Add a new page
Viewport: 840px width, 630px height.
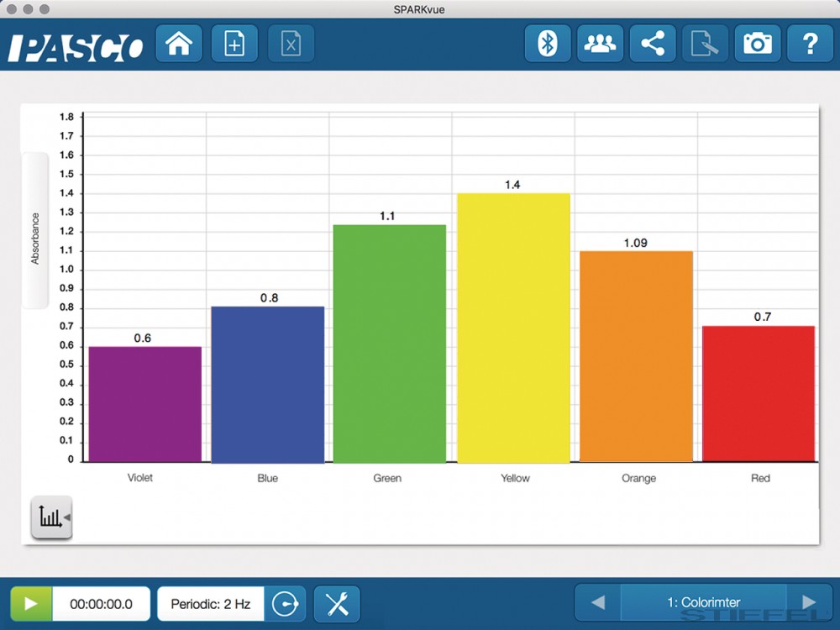[234, 45]
